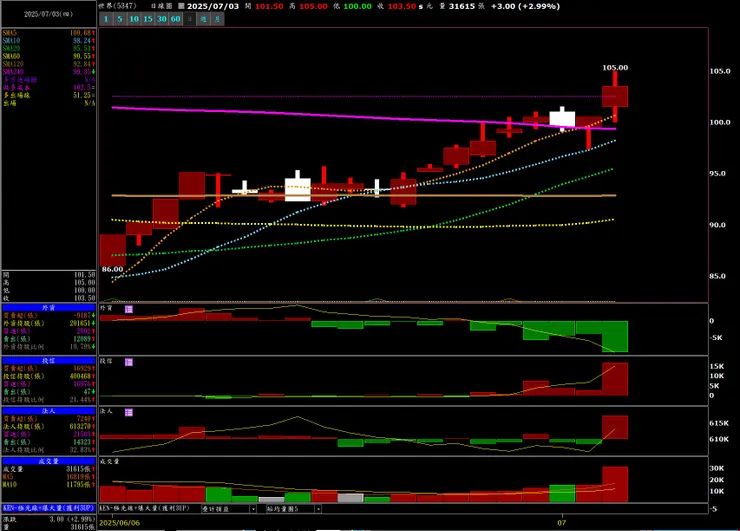Click the MA5 volume row in 成交量 panel
740x531 pixels.
49,477
